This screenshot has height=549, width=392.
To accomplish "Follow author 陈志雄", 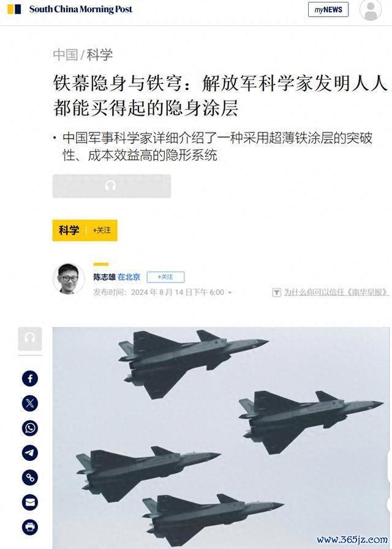I will [165, 277].
